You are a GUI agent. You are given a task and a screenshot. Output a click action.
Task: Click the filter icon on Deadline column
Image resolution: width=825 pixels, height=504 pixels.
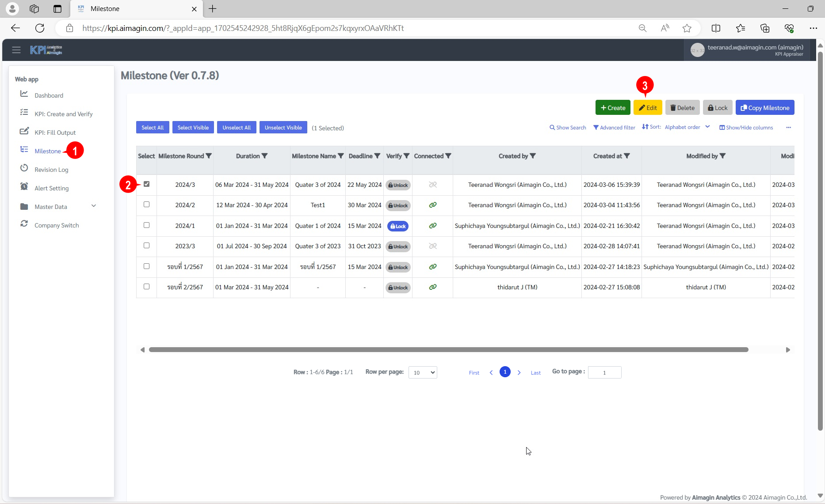(377, 156)
